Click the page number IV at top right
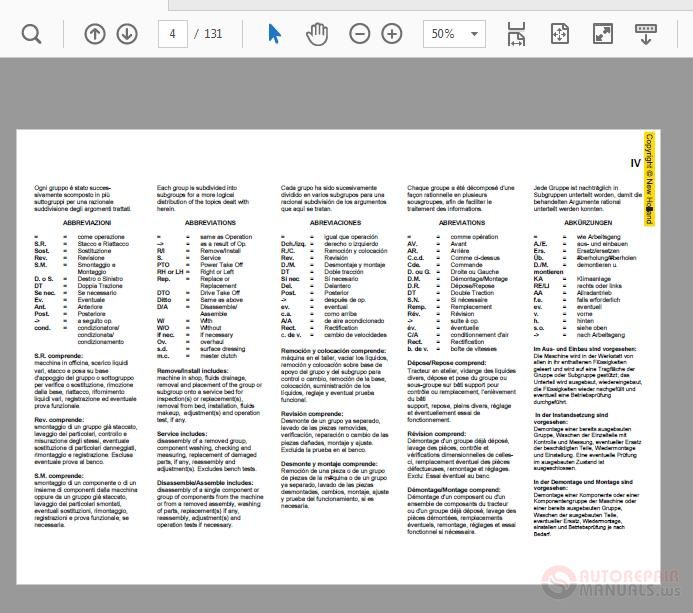The width and height of the screenshot is (693, 613). click(635, 164)
